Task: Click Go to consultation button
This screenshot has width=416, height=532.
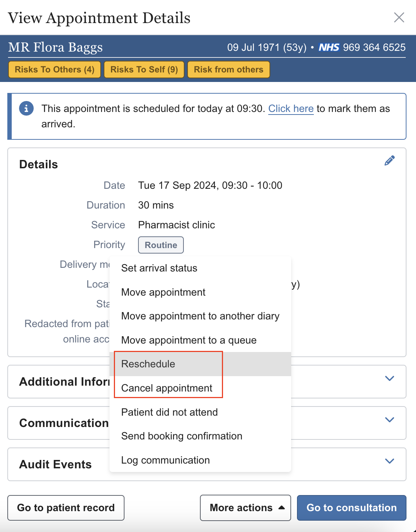Action: click(x=352, y=508)
